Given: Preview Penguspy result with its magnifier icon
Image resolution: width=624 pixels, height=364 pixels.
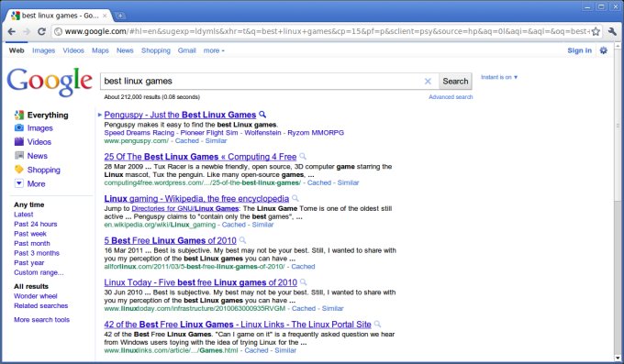Looking at the screenshot, I should point(262,115).
